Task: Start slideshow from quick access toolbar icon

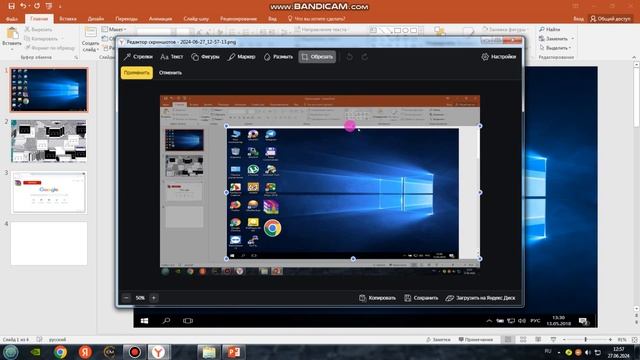Action: pos(49,6)
